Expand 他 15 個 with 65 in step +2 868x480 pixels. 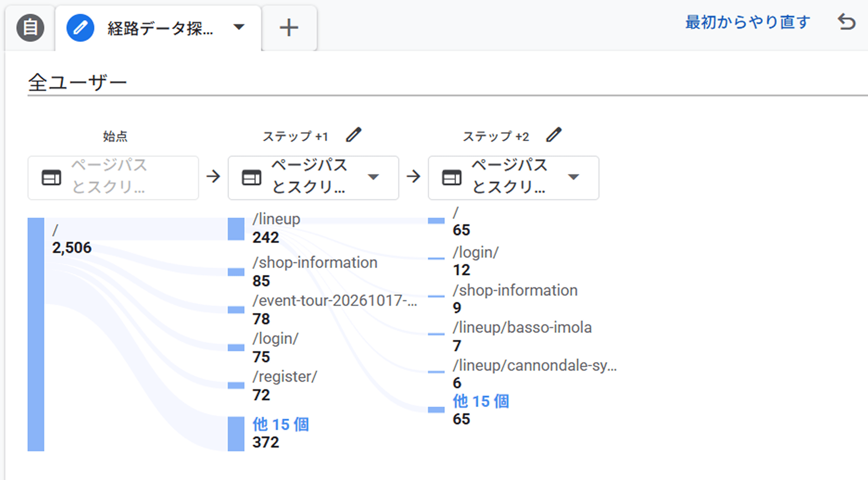point(481,401)
